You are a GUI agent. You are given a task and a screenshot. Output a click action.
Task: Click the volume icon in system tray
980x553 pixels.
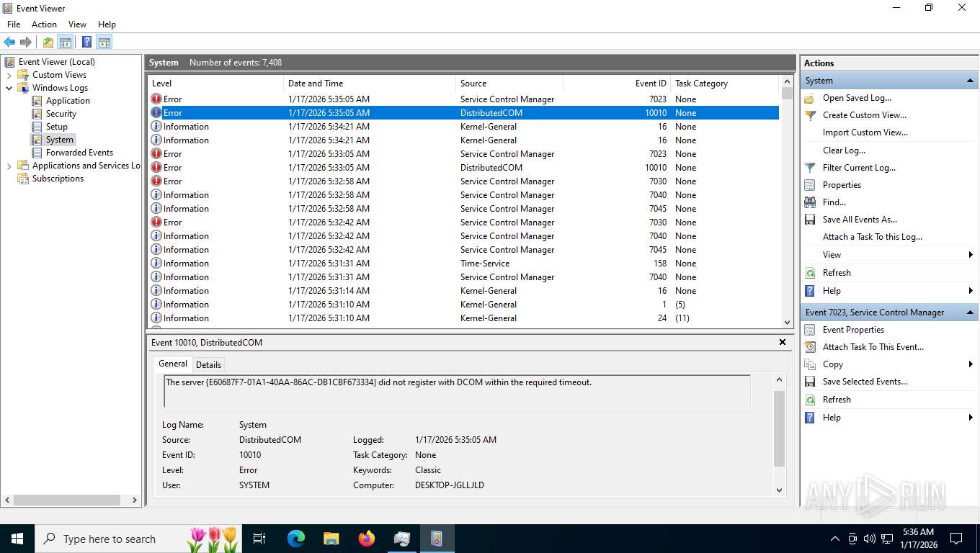coord(870,539)
